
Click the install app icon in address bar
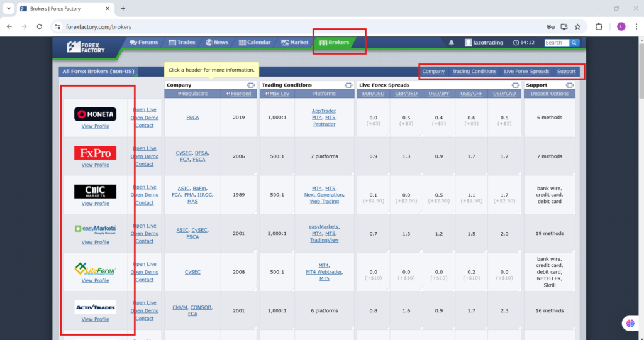tap(564, 26)
